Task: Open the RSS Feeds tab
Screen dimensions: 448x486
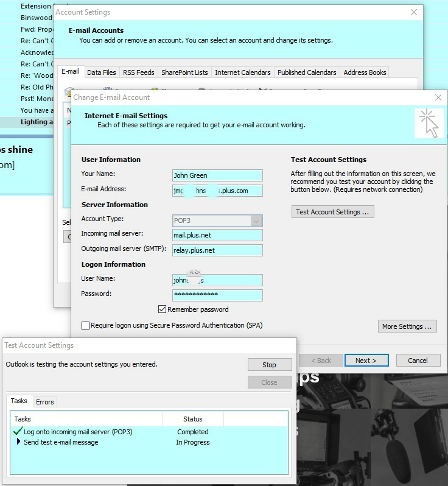Action: point(138,72)
